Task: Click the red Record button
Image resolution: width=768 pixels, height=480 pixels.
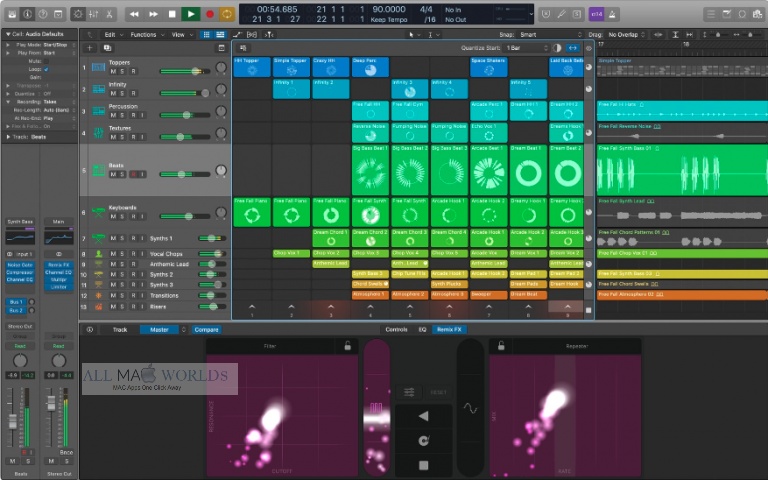Action: (x=210, y=14)
